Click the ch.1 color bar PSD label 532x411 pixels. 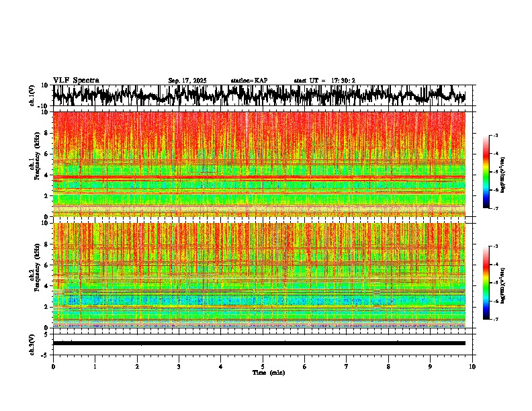point(503,175)
